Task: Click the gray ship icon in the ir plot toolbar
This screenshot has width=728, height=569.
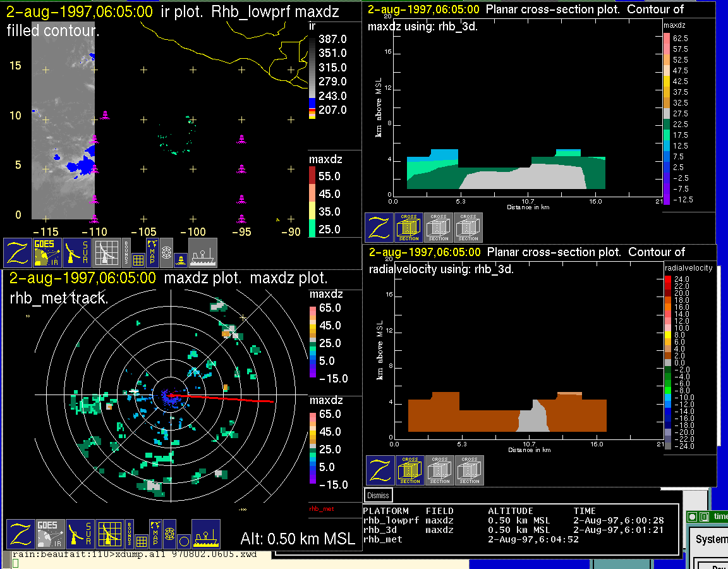Action: (203, 253)
